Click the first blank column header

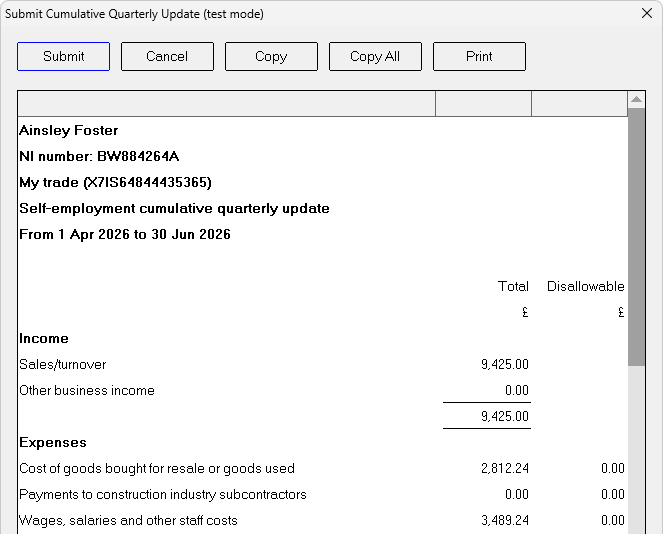[x=227, y=104]
